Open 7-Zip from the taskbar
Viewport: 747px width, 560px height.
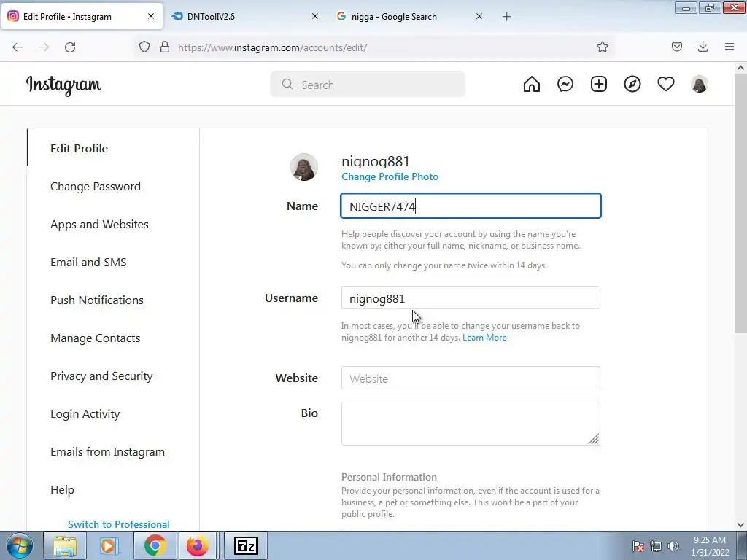(246, 545)
